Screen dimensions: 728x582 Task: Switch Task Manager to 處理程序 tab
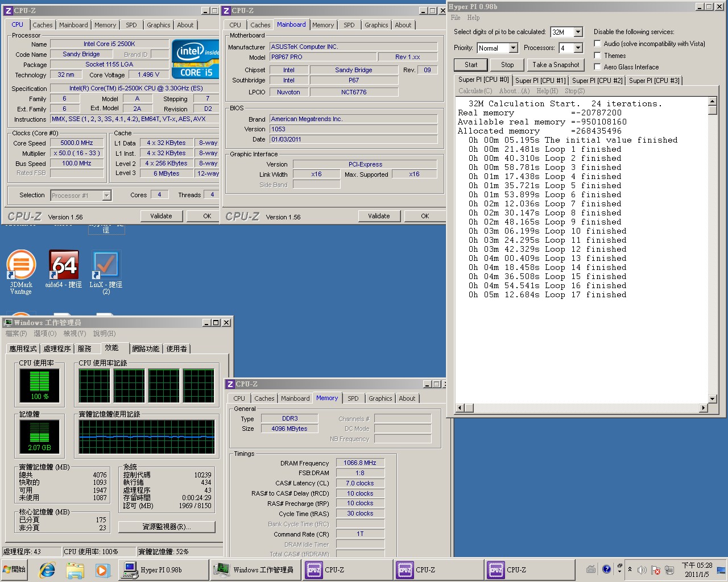(x=57, y=348)
